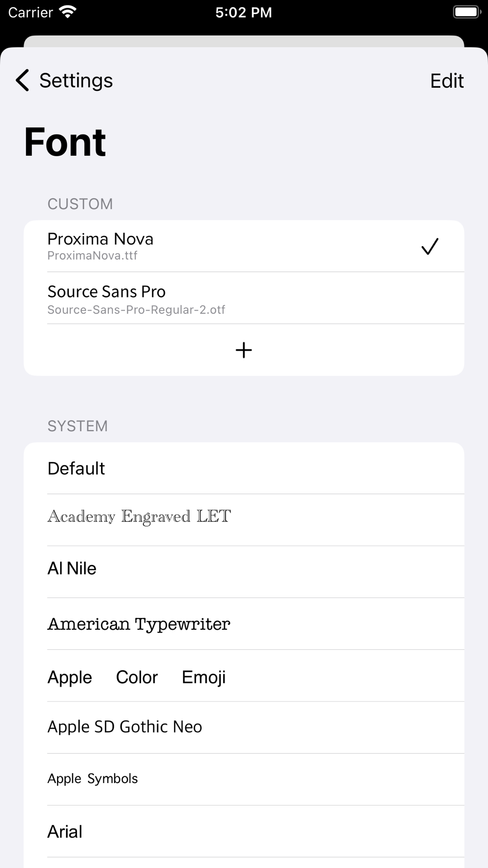Tap the Font page title
The height and width of the screenshot is (868, 488).
coord(65,142)
